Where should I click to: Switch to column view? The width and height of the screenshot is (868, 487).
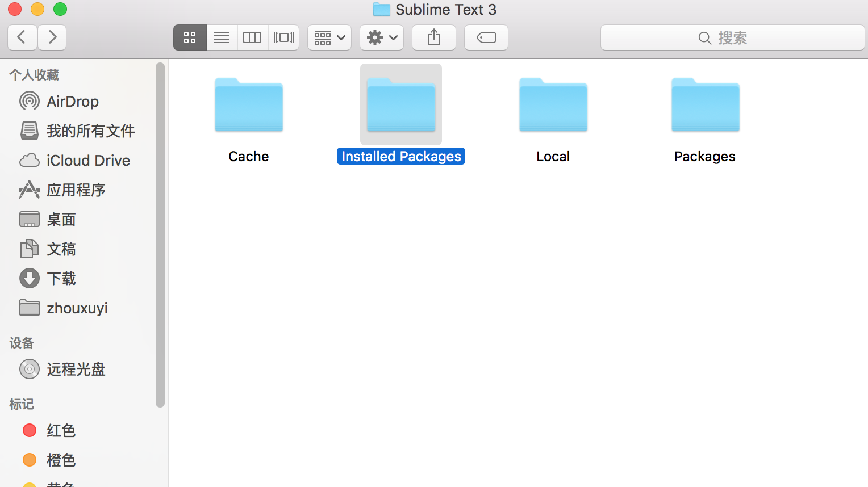click(252, 37)
